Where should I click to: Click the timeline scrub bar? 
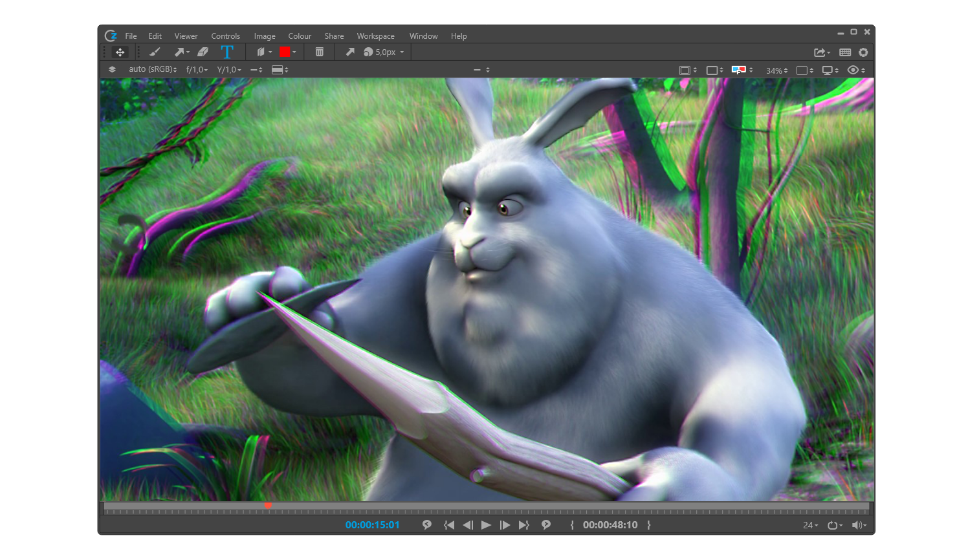[x=486, y=508]
